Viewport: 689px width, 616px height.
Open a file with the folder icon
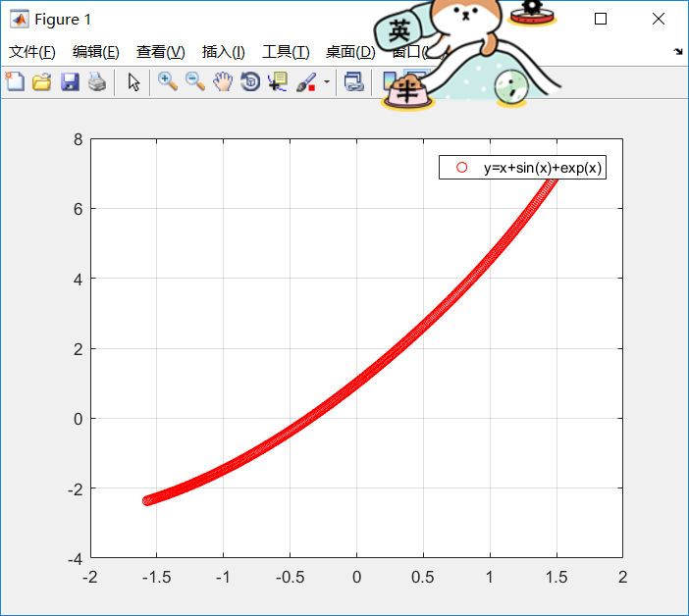(42, 82)
